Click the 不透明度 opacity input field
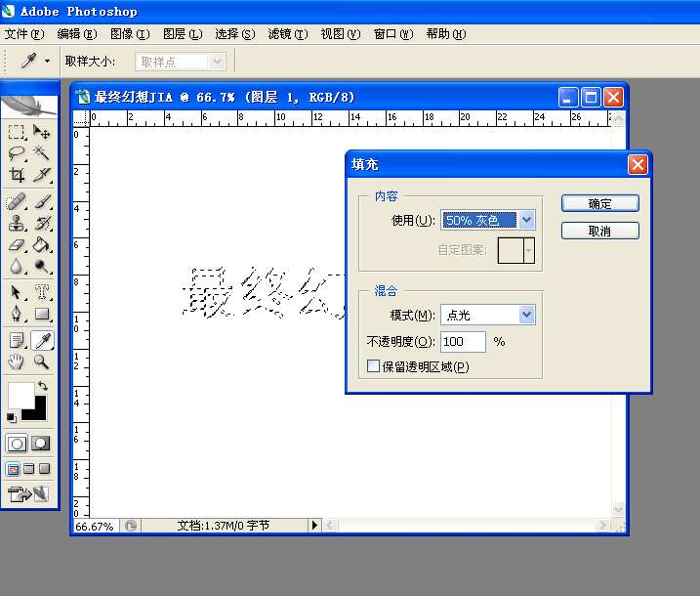 [x=464, y=342]
